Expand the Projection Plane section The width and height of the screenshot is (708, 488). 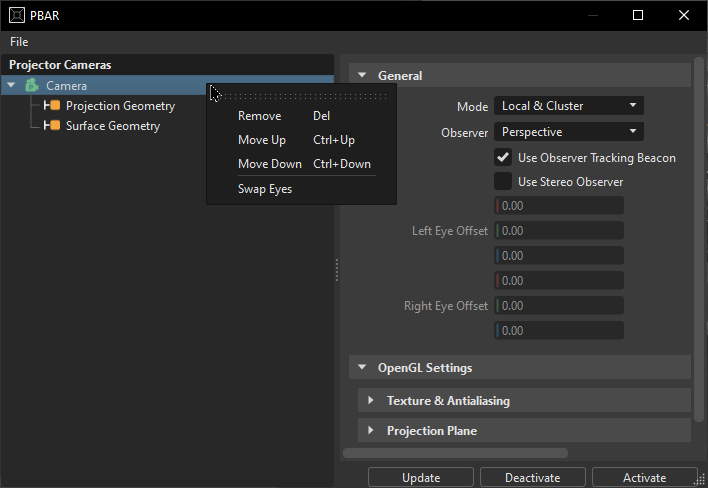coord(371,430)
